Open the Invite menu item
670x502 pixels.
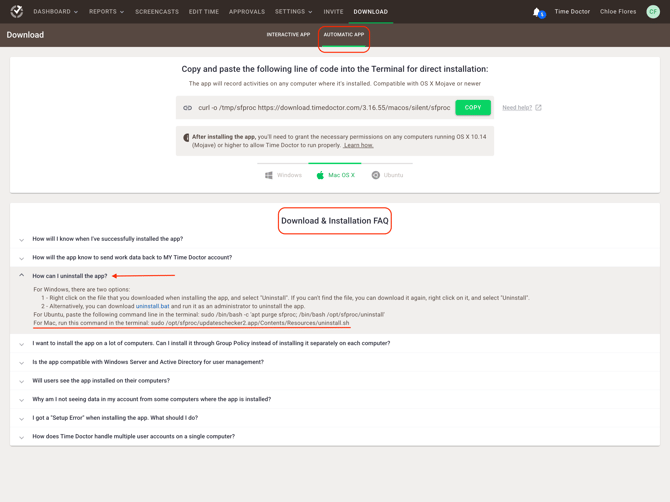pyautogui.click(x=333, y=12)
